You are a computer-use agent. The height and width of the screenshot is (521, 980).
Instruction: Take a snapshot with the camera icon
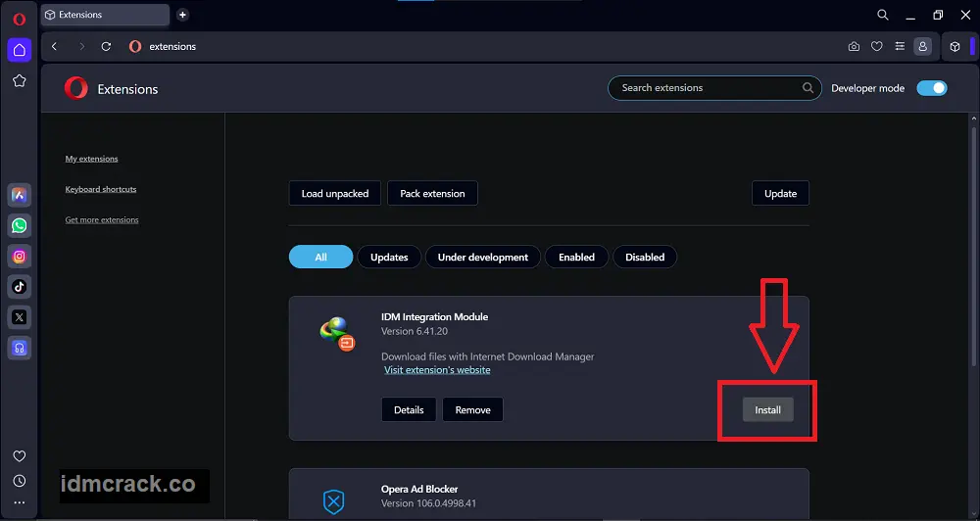point(854,46)
